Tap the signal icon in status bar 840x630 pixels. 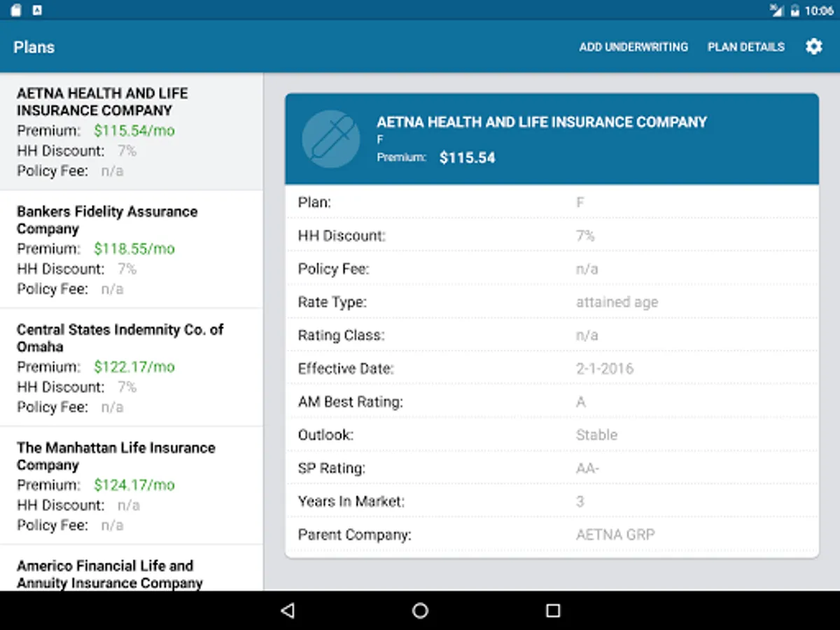[776, 10]
